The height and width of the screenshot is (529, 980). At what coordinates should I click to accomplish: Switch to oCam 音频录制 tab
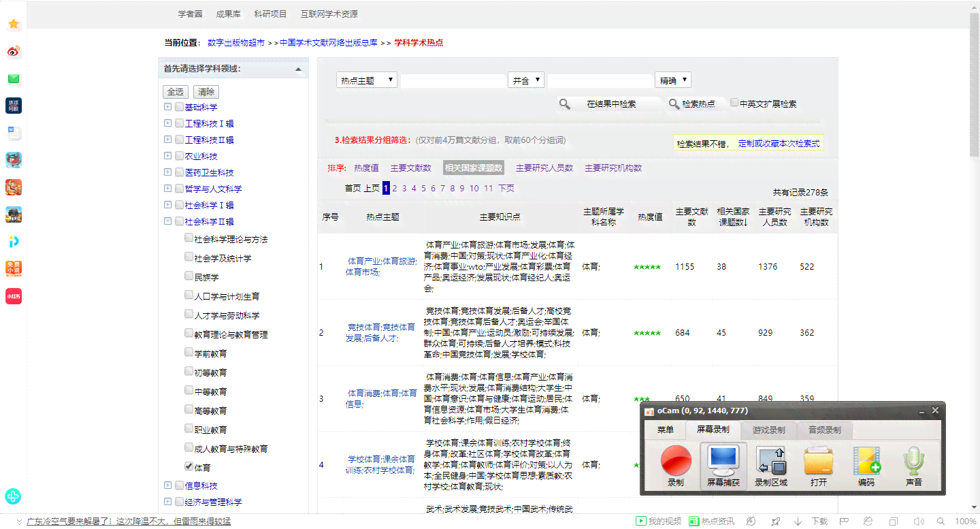(x=824, y=430)
